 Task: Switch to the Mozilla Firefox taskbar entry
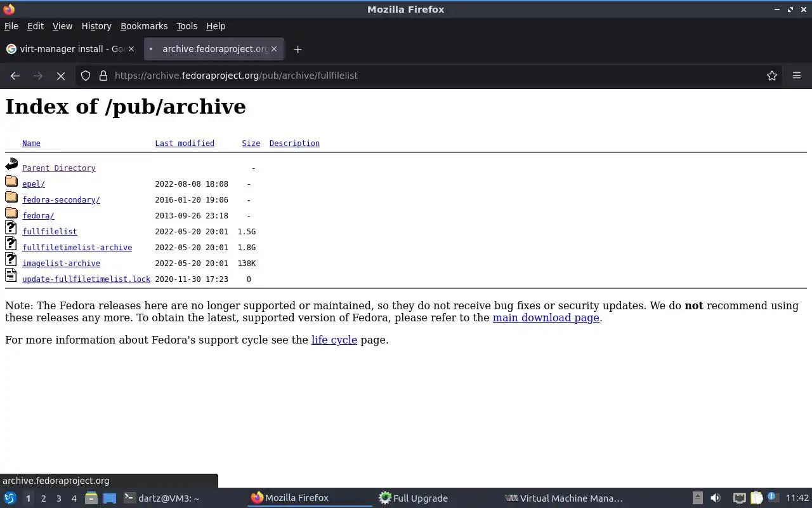point(310,498)
